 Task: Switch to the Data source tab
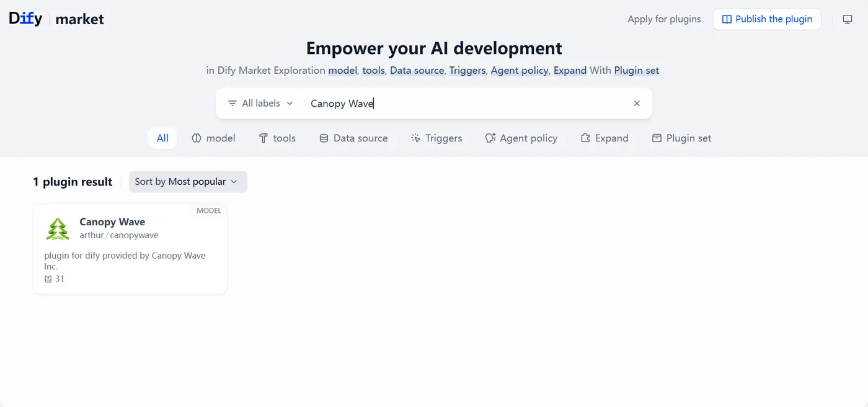(353, 138)
